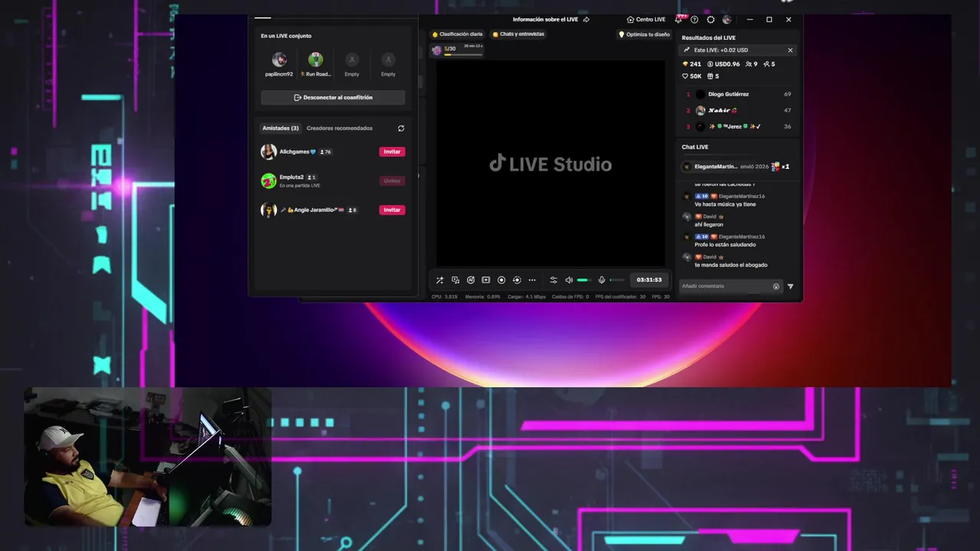Select third-ranked viewer Jerez
Viewport: 980px width, 551px height.
pyautogui.click(x=738, y=126)
